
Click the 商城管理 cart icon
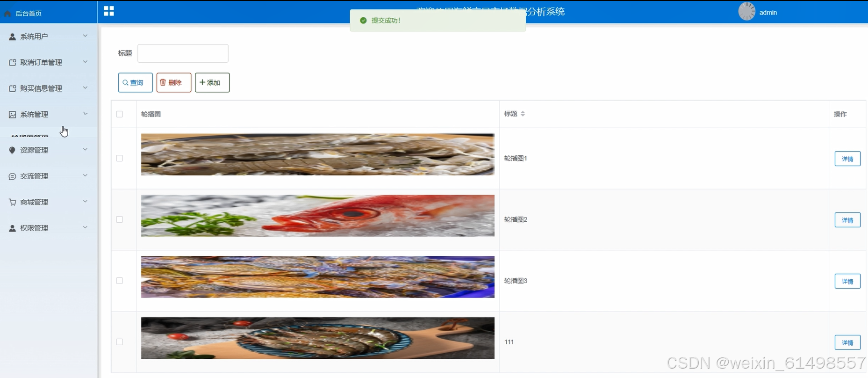[x=13, y=202]
